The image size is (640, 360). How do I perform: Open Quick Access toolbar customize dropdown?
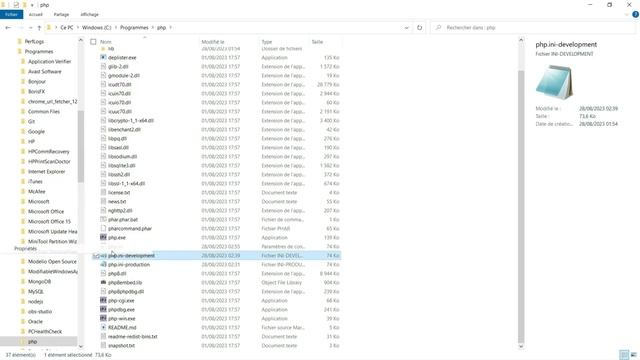[x=32, y=5]
